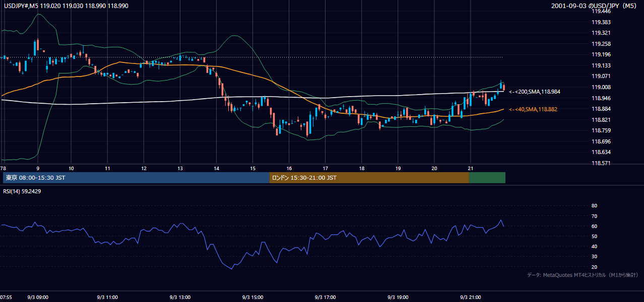Click the 9/3 19:00 bottom time label

pyautogui.click(x=398, y=297)
